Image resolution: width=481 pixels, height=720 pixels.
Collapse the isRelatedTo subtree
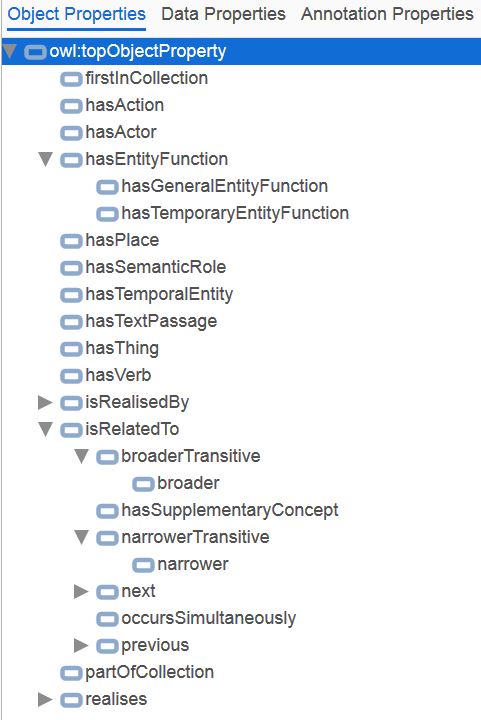point(45,429)
